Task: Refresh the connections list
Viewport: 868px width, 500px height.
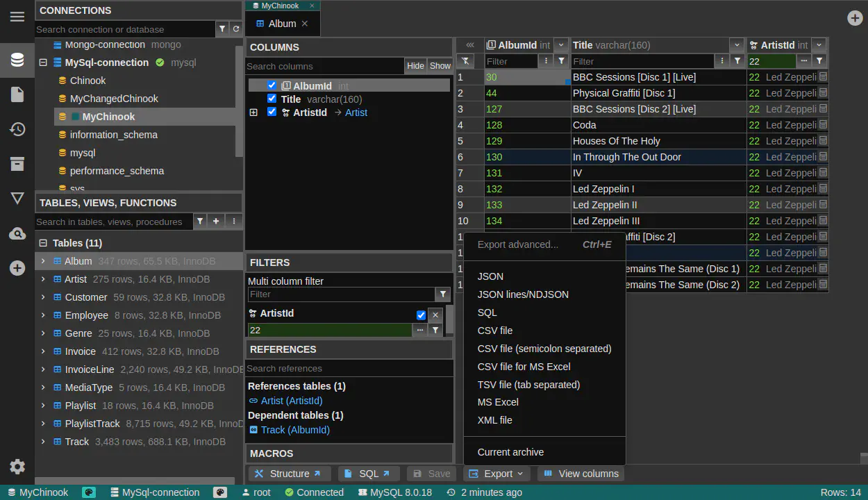Action: [236, 29]
